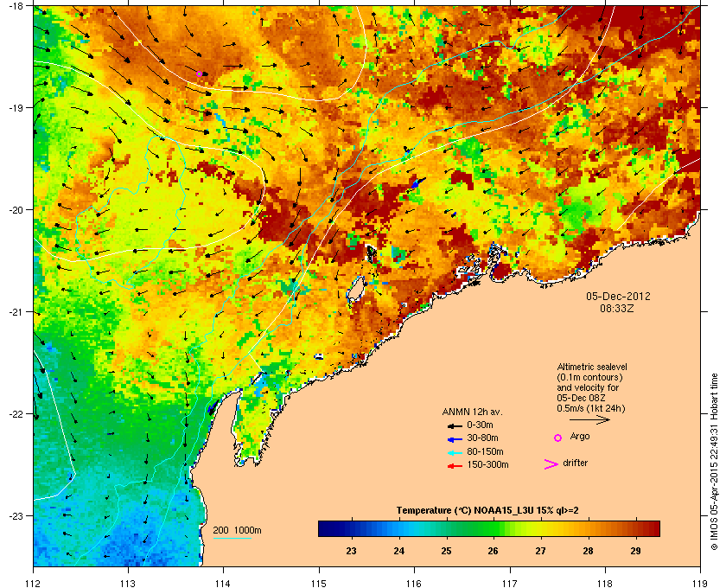Click the IMOS copyright timestamp text
The width and height of the screenshot is (726, 588).
[x=714, y=462]
